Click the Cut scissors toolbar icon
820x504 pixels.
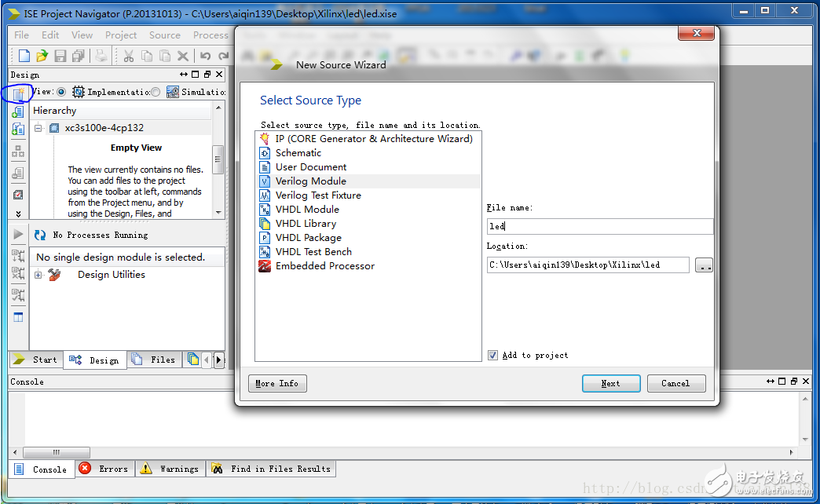click(x=128, y=55)
